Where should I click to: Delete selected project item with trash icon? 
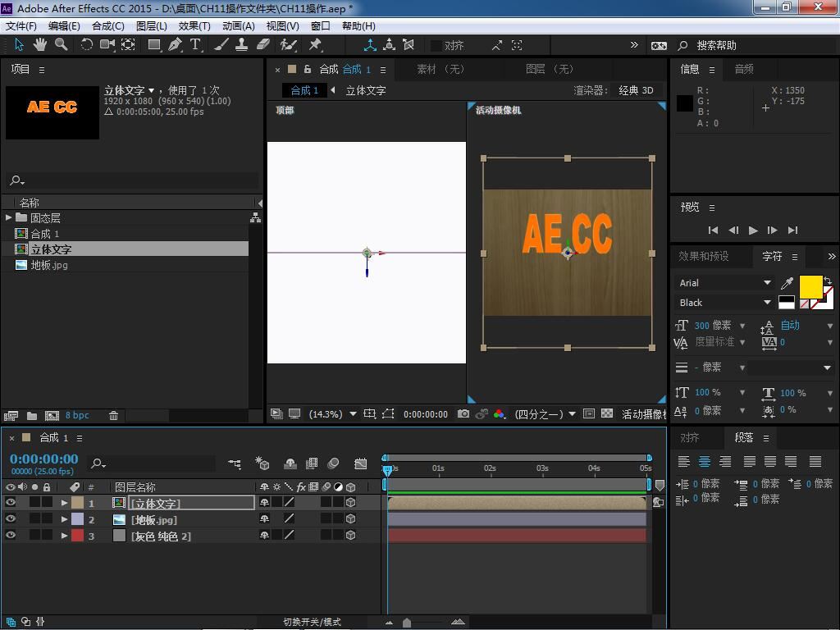[x=113, y=416]
